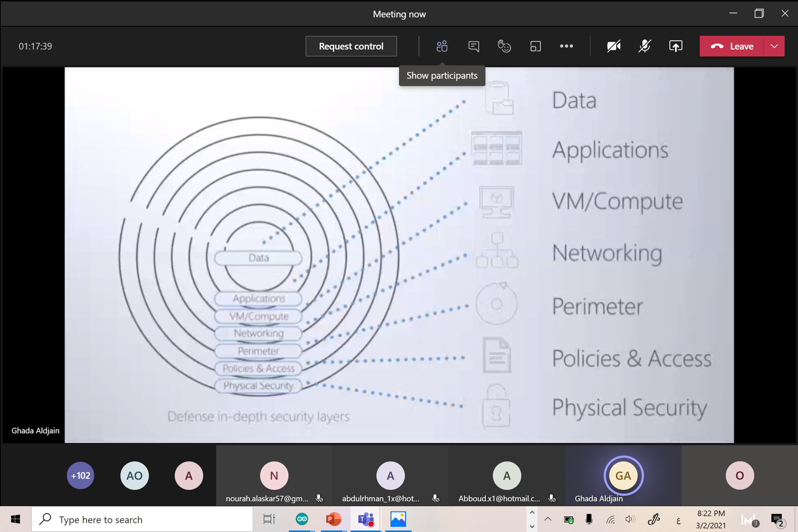The width and height of the screenshot is (798, 532).
Task: Click the breakout rooms icon
Action: (535, 46)
